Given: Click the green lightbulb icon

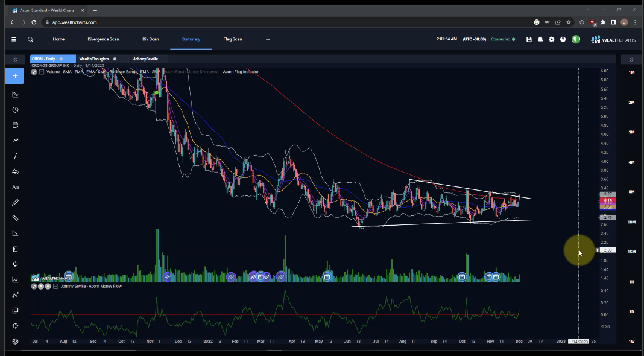Looking at the screenshot, I should 576,39.
